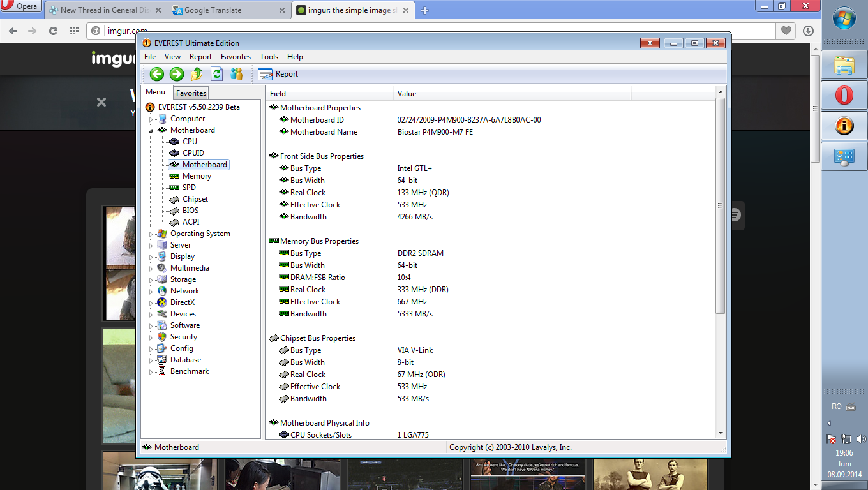
Task: Expand the Benchmark tree node
Action: click(x=151, y=372)
